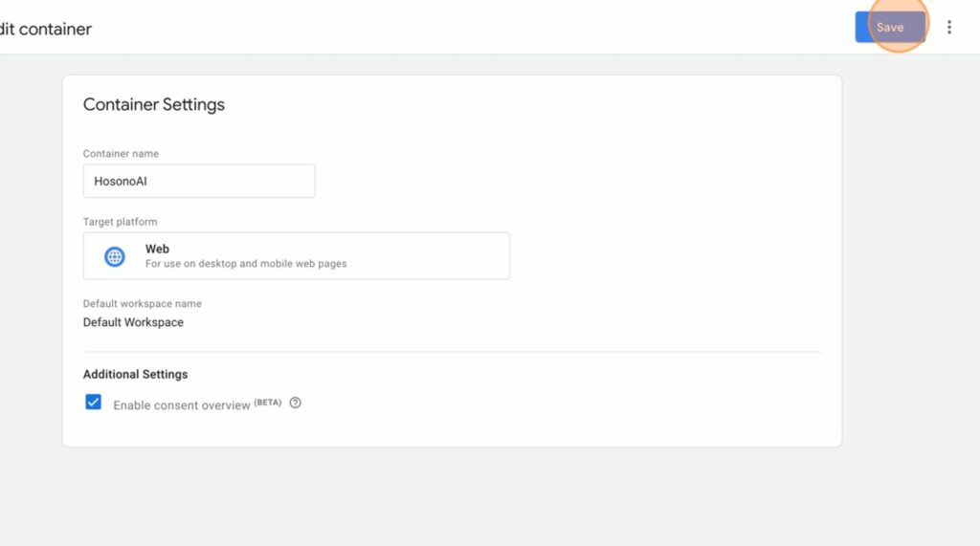The image size is (980, 546).
Task: Toggle the Enable consent overview checkbox
Action: [93, 402]
